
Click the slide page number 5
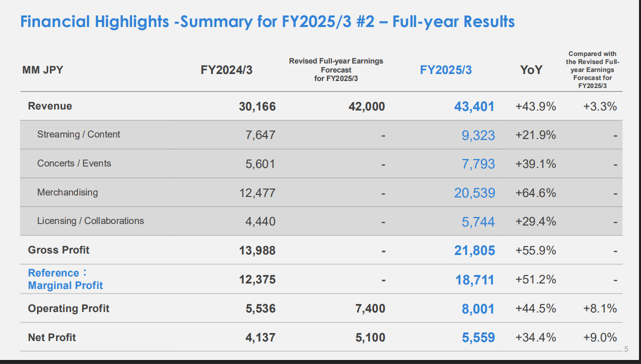click(x=626, y=349)
